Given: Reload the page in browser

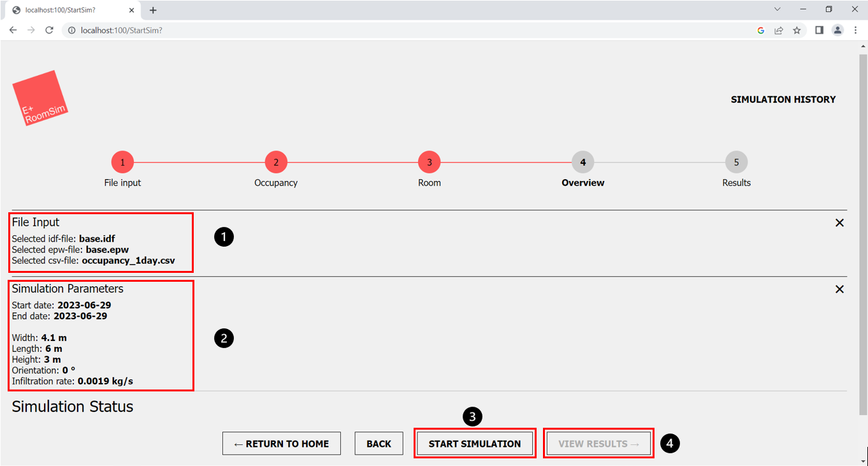Looking at the screenshot, I should coord(49,30).
